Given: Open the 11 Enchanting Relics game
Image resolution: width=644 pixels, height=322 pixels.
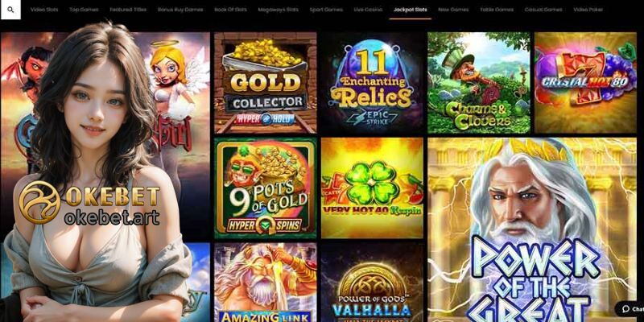Looking at the screenshot, I should (372, 83).
